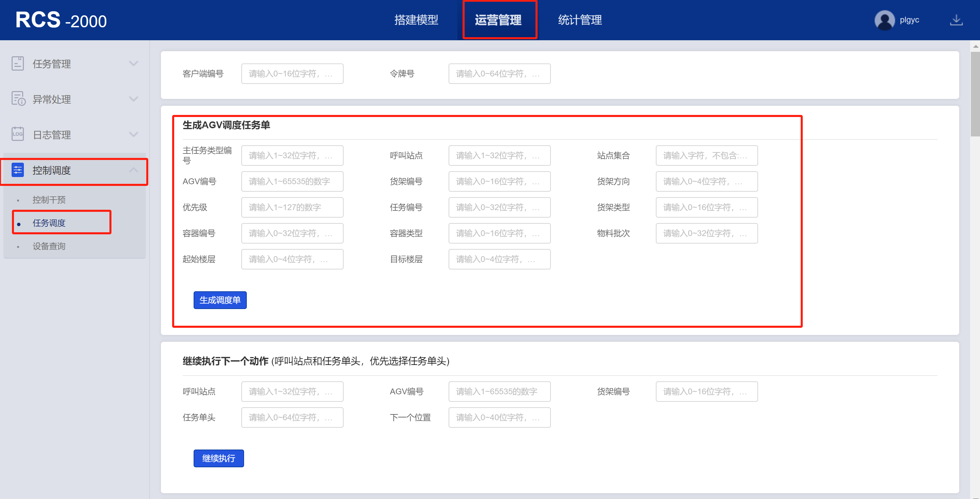Click the 异常处理 sidebar icon
The image size is (980, 499).
[18, 99]
